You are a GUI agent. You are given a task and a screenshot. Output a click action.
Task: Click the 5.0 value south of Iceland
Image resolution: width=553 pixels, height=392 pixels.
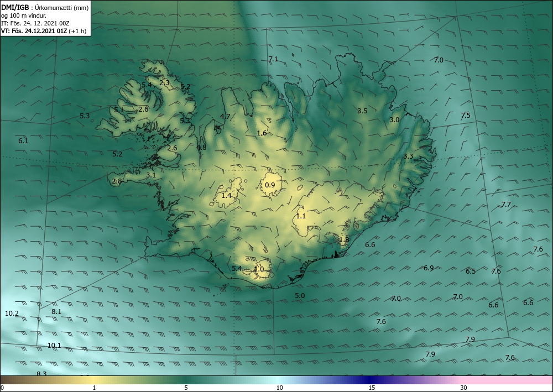pyautogui.click(x=300, y=295)
